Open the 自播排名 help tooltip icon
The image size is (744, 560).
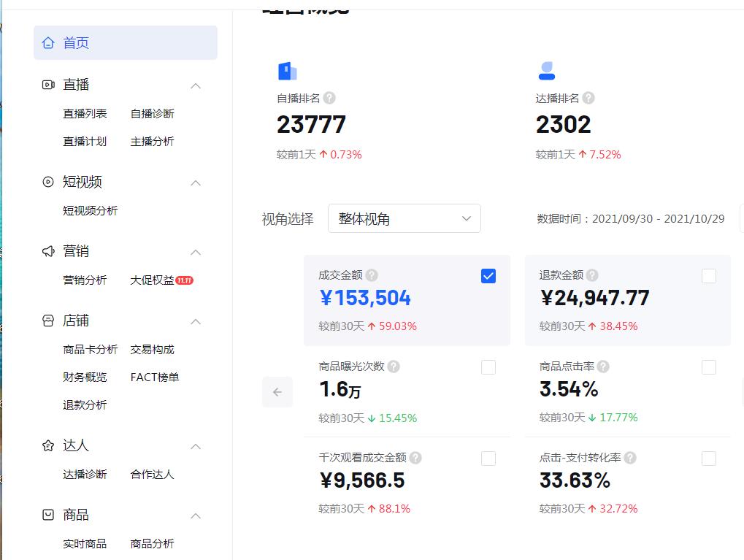pos(329,98)
